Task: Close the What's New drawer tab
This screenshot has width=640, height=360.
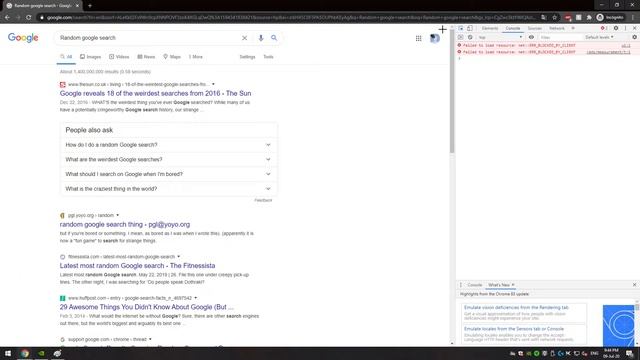Action: tap(513, 285)
